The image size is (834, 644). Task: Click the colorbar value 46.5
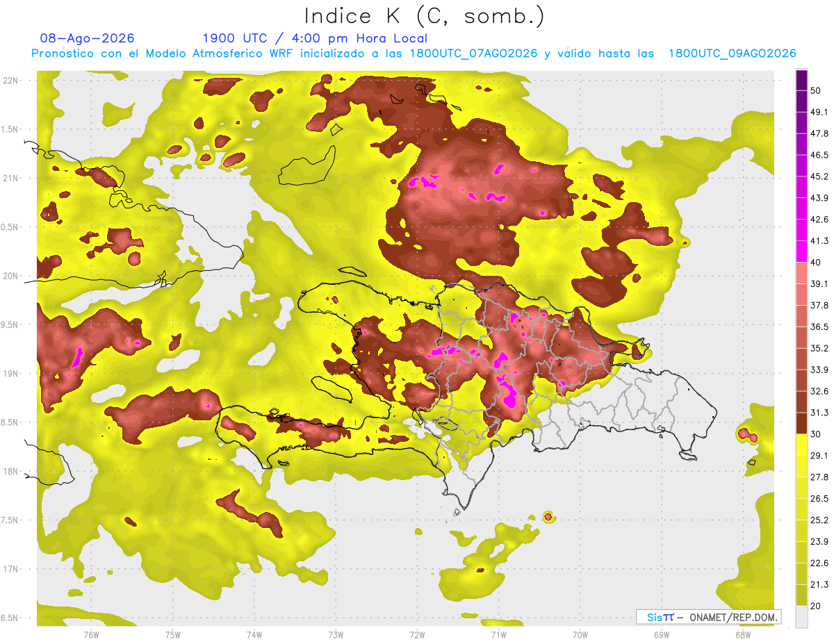click(x=820, y=155)
